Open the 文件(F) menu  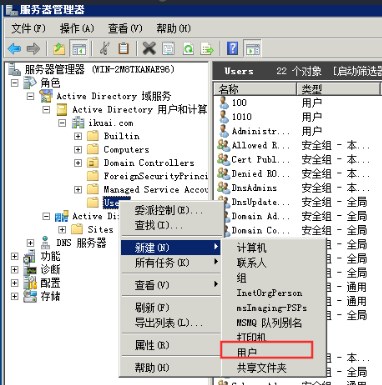click(28, 29)
